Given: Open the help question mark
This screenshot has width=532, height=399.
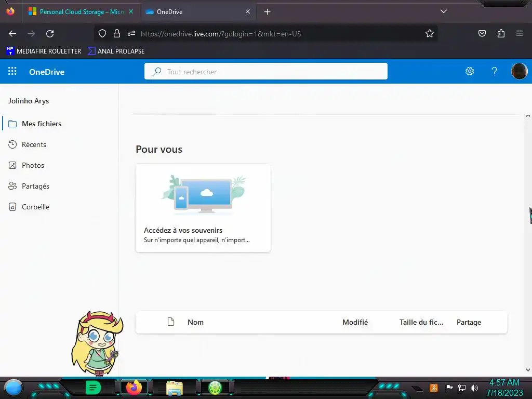Looking at the screenshot, I should point(495,71).
